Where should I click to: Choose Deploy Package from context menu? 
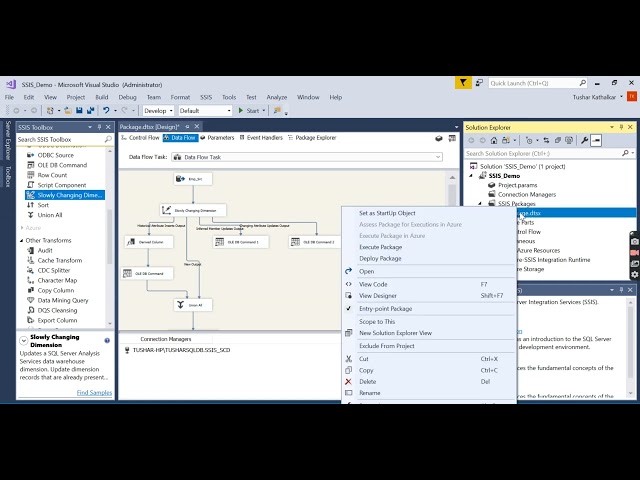tap(380, 259)
